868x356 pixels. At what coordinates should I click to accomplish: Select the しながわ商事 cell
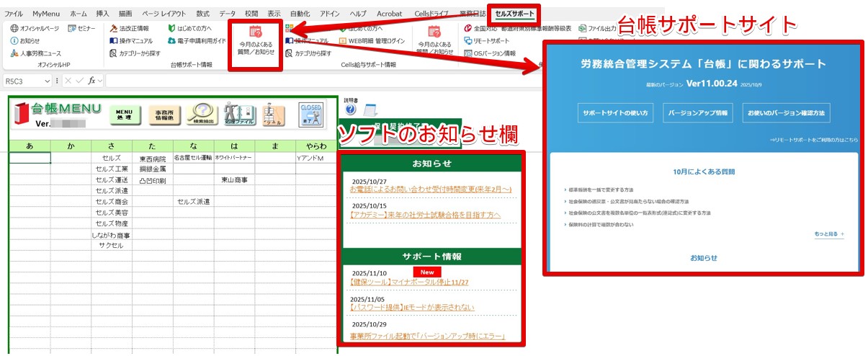click(112, 235)
